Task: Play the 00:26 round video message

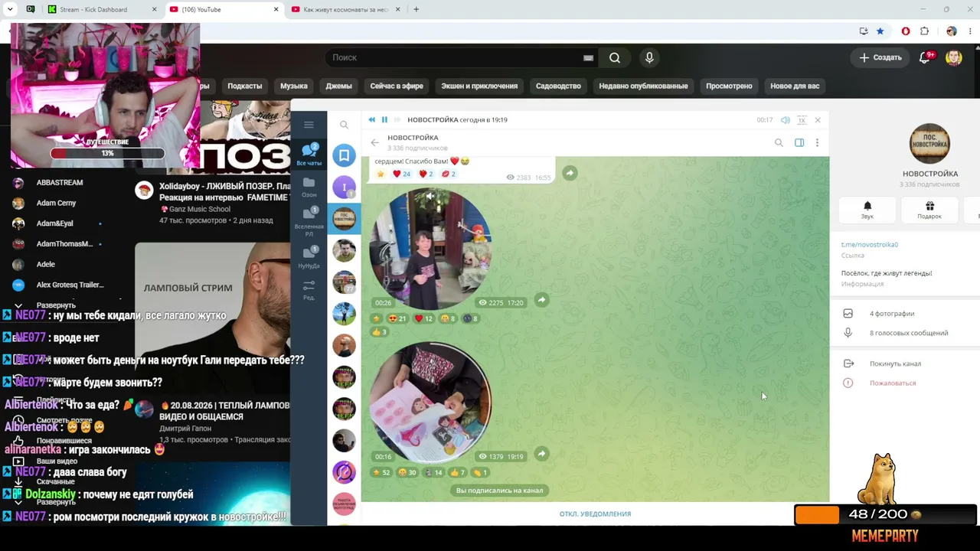Action: [430, 249]
